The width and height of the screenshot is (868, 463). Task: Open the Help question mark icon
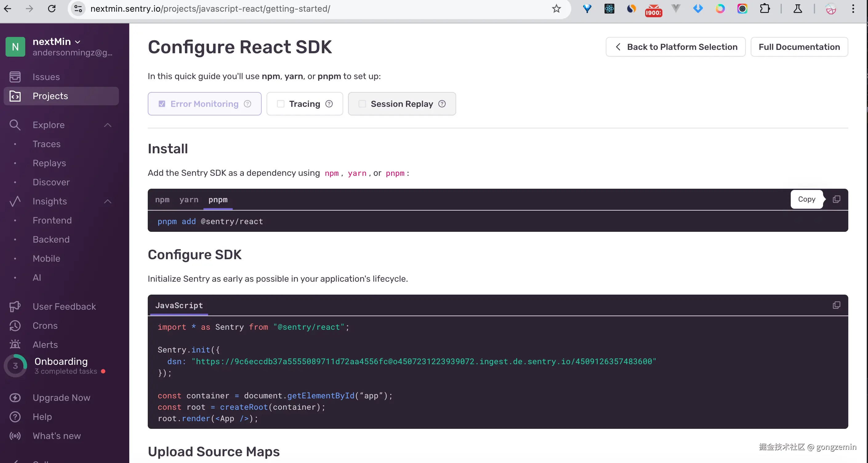[15, 417]
